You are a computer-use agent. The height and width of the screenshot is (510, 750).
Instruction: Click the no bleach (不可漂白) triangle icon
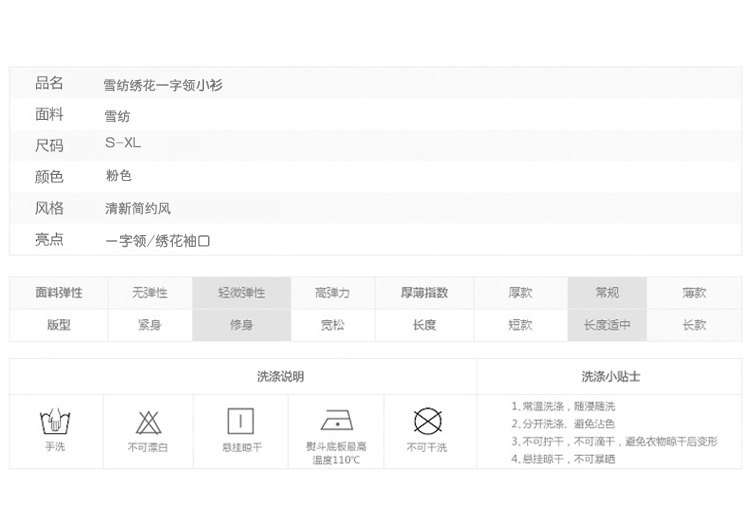tap(148, 421)
